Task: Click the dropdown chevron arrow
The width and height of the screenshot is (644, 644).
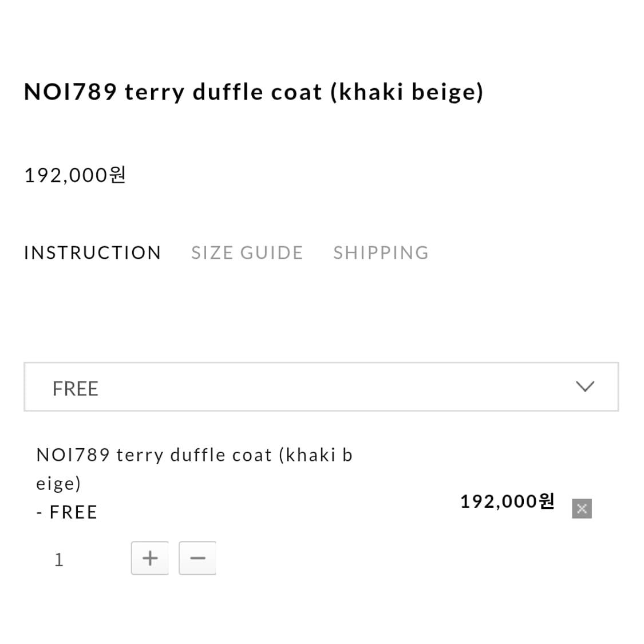Action: click(584, 387)
